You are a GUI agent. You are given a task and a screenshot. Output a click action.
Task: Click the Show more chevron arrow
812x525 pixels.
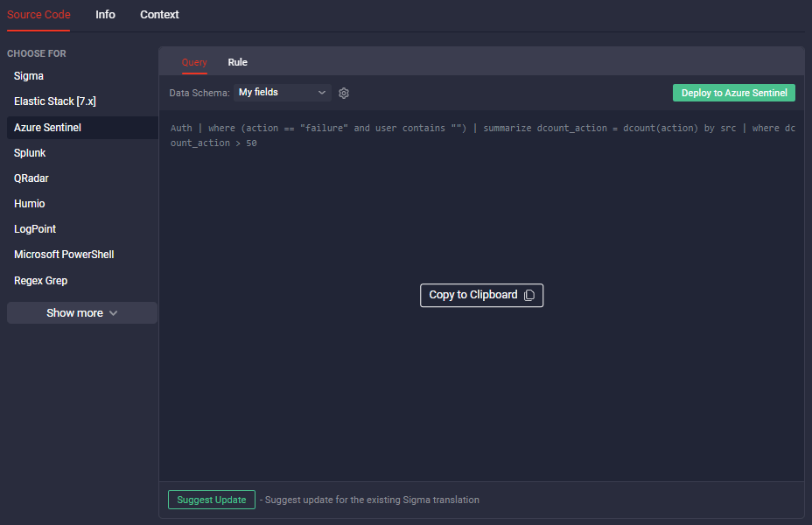pyautogui.click(x=114, y=313)
